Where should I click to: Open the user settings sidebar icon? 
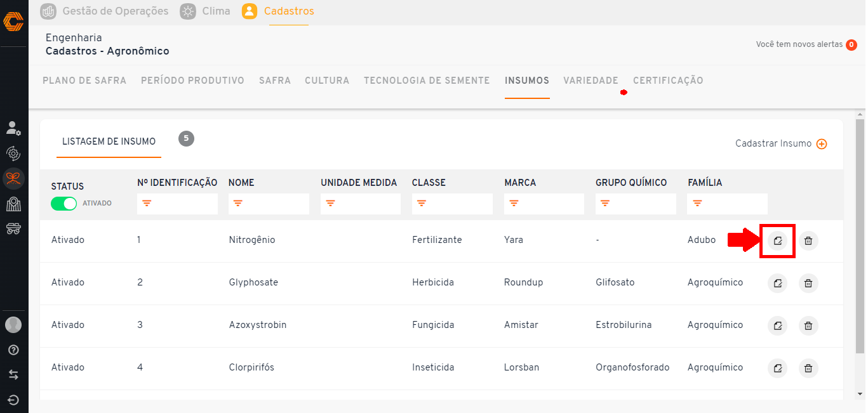13,128
